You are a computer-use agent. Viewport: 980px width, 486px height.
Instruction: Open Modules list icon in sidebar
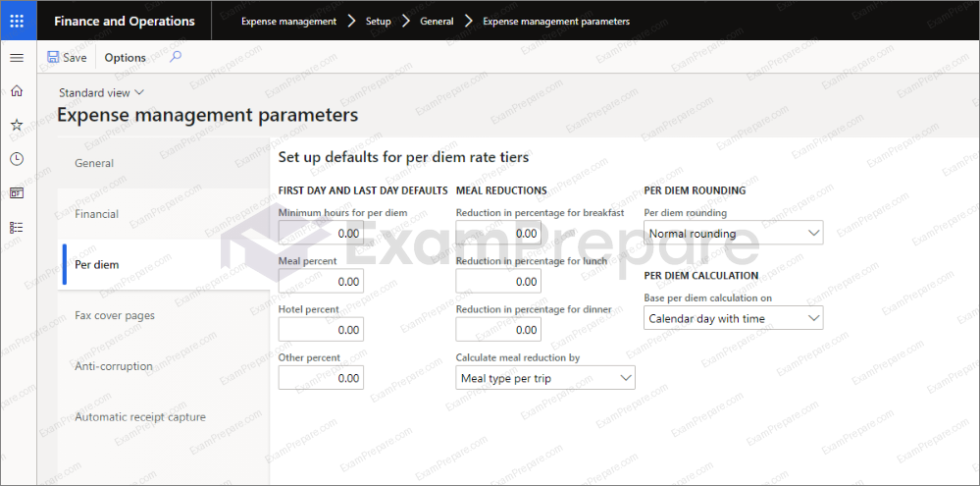click(17, 227)
